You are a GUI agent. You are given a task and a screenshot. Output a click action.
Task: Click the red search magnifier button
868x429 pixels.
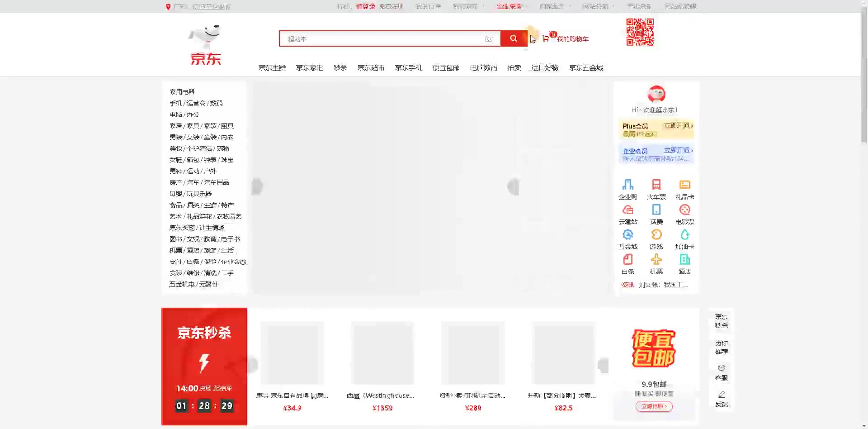click(514, 38)
